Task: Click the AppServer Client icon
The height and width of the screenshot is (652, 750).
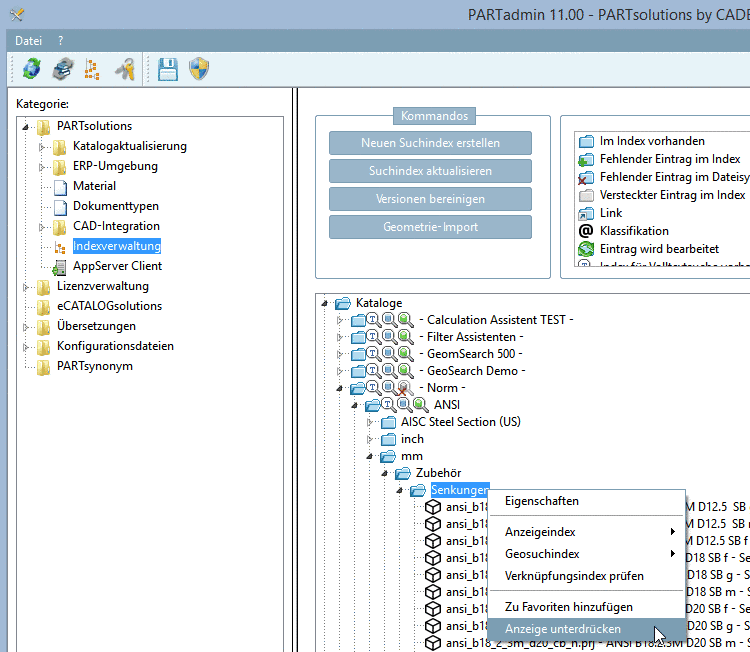Action: [60, 266]
